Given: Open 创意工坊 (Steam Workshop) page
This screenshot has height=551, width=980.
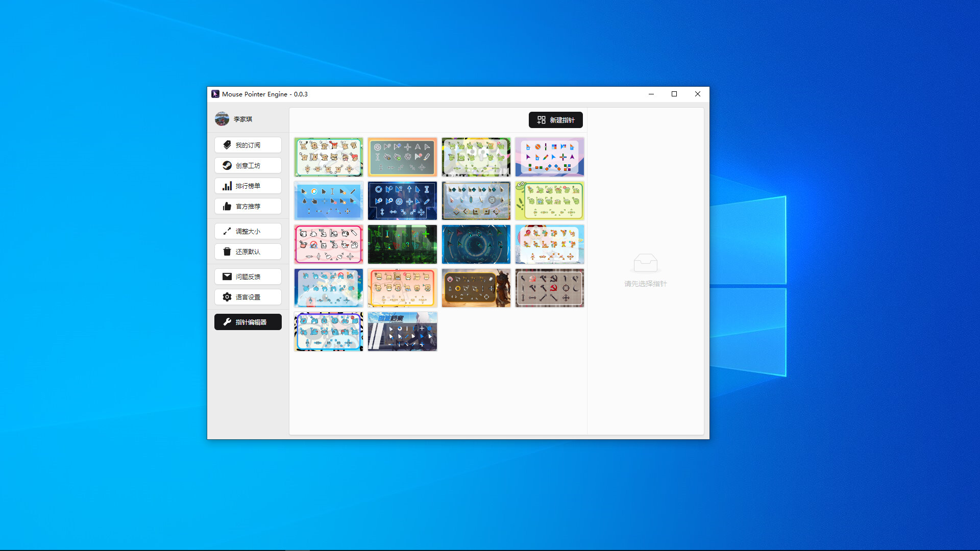Looking at the screenshot, I should point(248,165).
